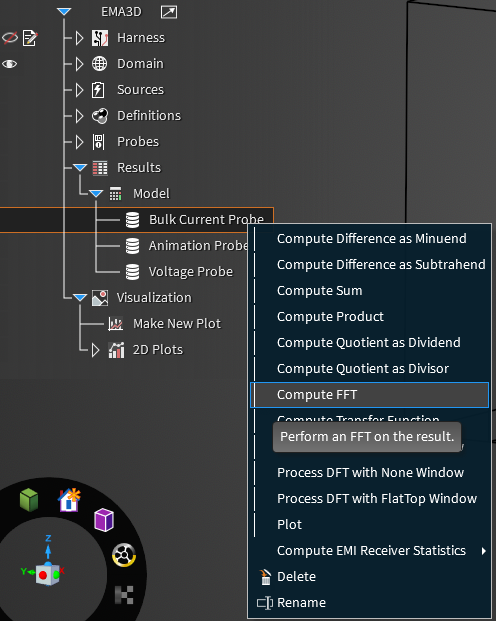Expand the Definitions tree node
Image resolution: width=496 pixels, height=621 pixels.
coord(80,116)
